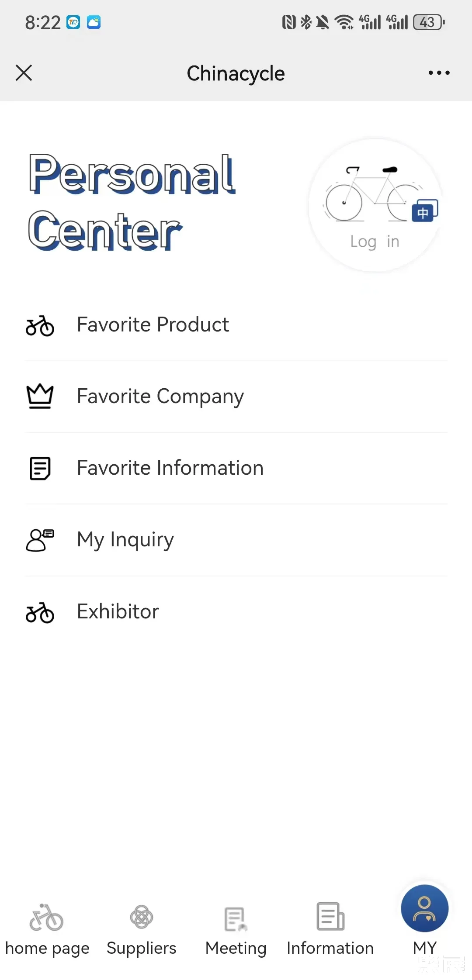Screen dimensions: 472x980
Task: Tap the bicycle icon beside Favorite Product
Action: point(40,326)
